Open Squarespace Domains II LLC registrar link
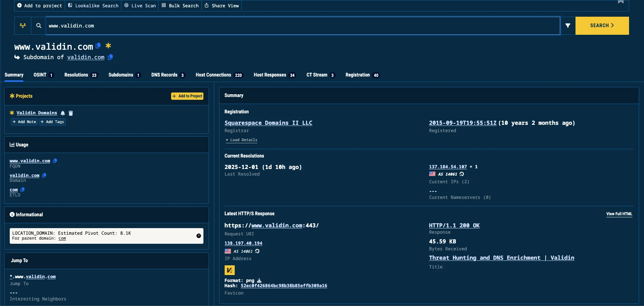 point(268,123)
